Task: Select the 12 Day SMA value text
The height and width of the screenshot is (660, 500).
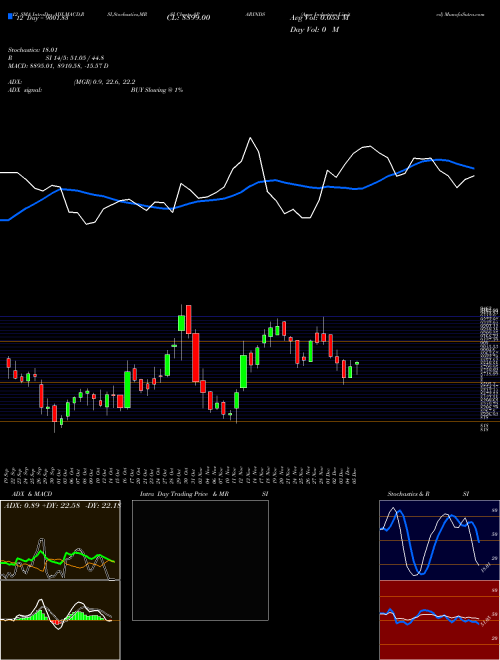Action: click(x=41, y=17)
